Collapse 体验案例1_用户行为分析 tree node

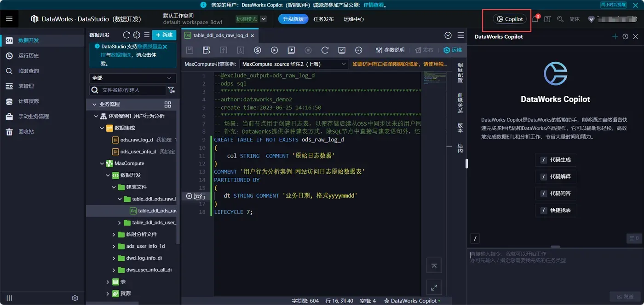tap(97, 116)
